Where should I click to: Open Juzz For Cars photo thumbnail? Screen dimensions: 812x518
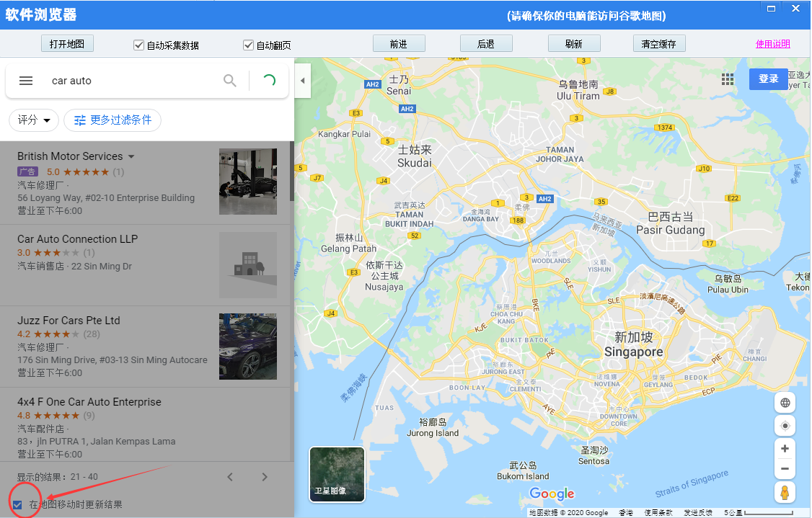click(247, 347)
